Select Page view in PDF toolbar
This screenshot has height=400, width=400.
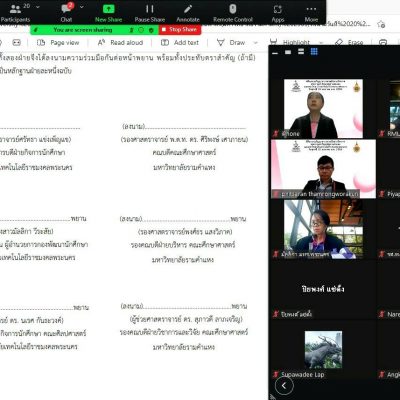tap(58, 43)
